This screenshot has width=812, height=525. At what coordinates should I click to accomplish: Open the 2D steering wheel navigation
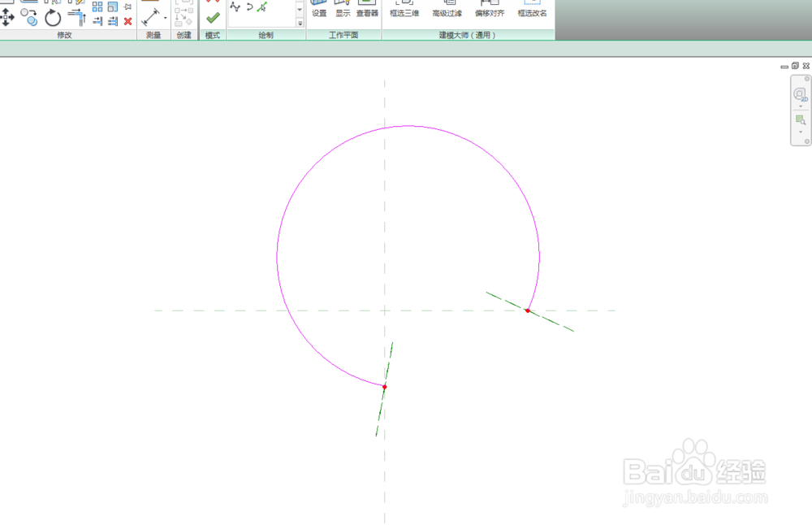coord(800,94)
